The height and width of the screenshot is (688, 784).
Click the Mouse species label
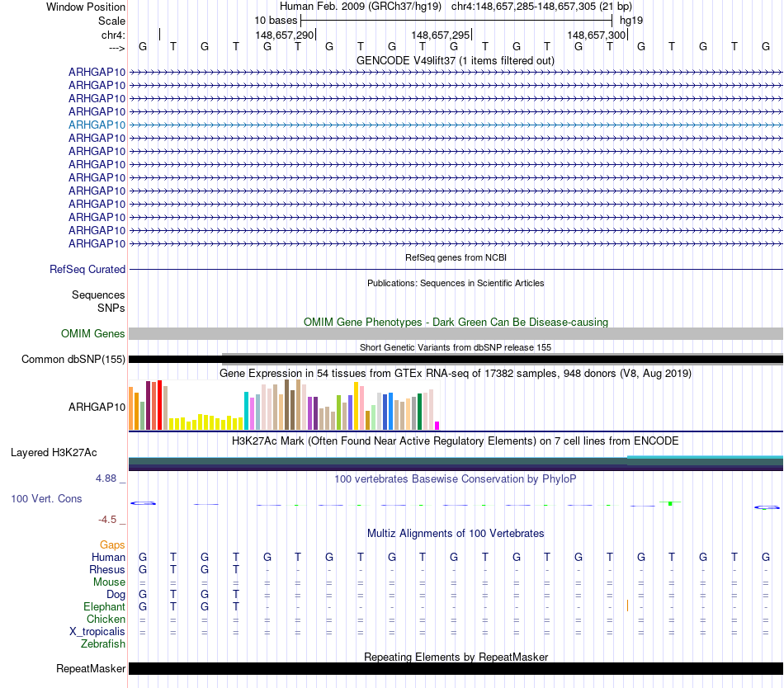coord(109,582)
